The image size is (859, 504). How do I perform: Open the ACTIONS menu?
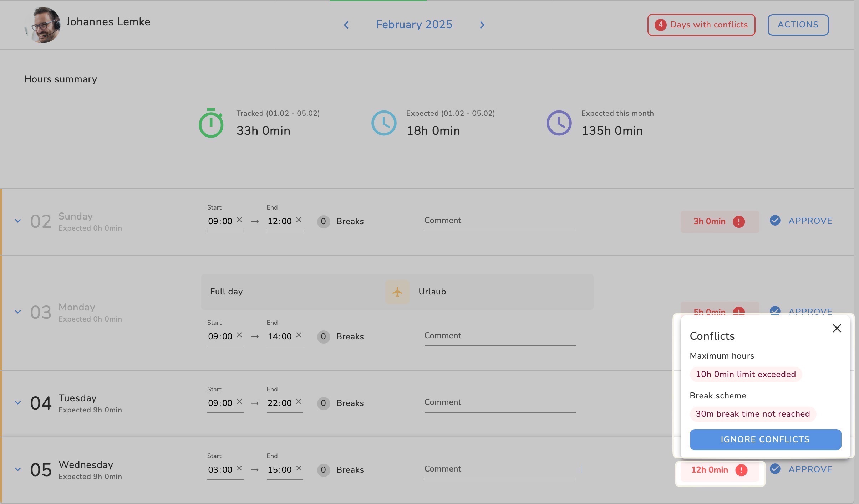(798, 25)
